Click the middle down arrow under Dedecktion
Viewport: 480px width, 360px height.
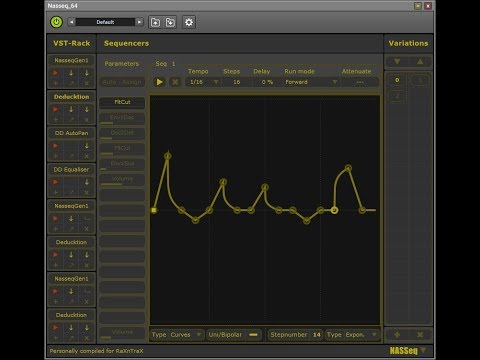pos(71,109)
